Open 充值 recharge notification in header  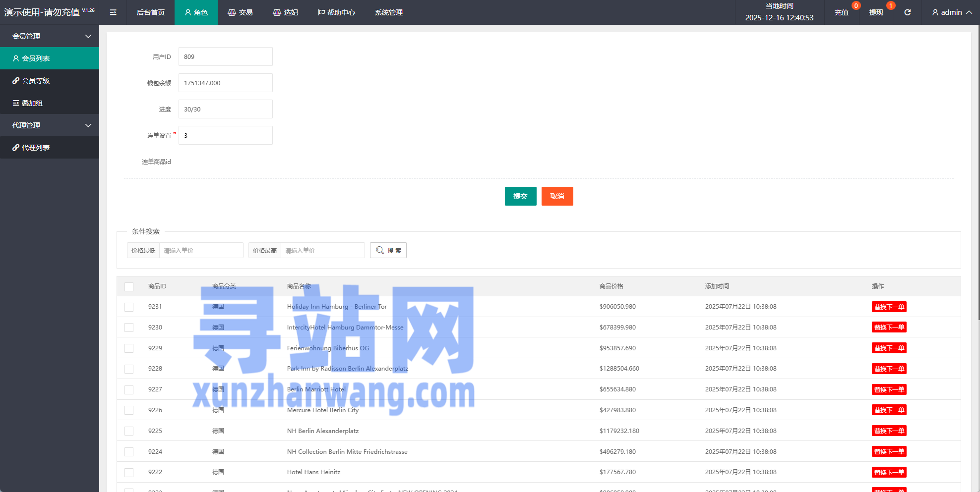(841, 12)
